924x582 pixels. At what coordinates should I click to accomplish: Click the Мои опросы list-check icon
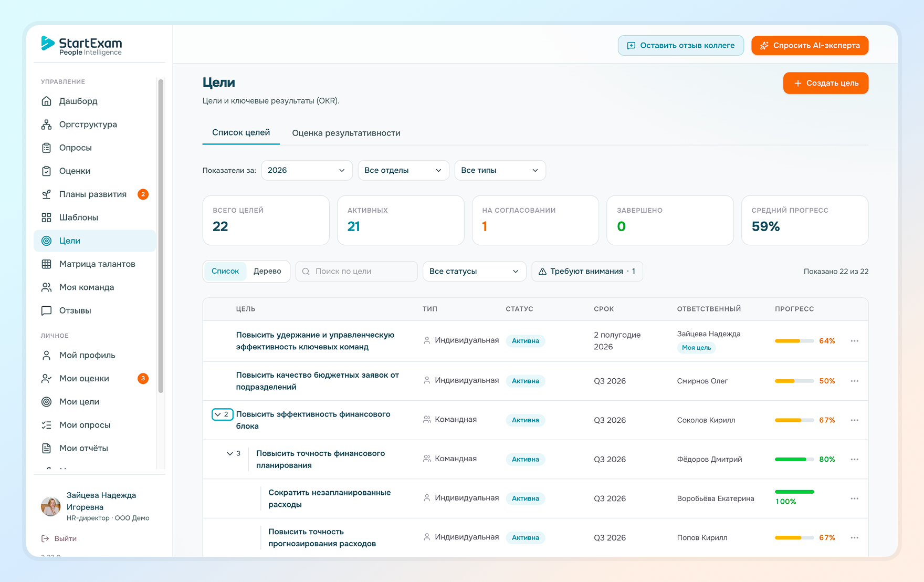pyautogui.click(x=47, y=425)
